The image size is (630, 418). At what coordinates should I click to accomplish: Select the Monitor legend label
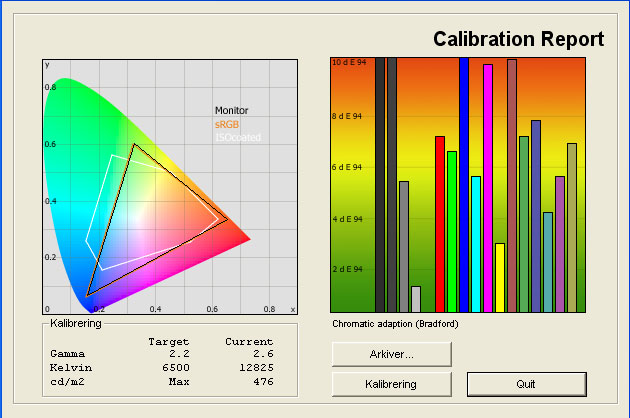[231, 111]
